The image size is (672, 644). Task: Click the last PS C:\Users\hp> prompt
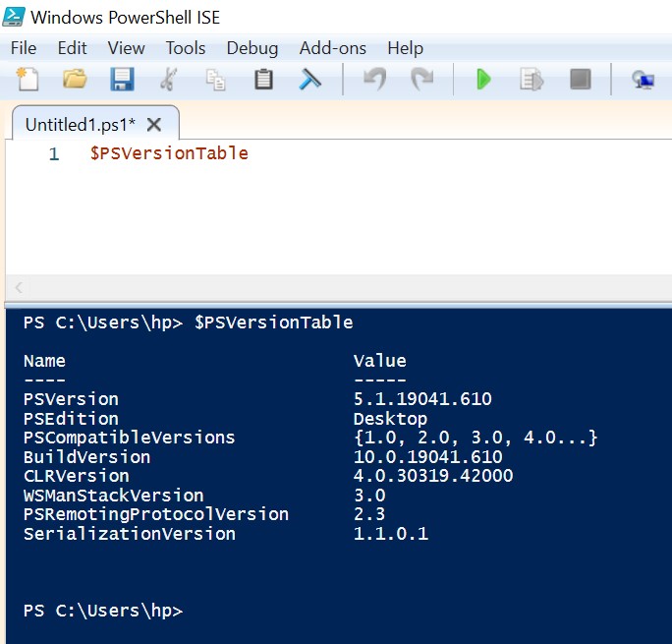coord(103,611)
